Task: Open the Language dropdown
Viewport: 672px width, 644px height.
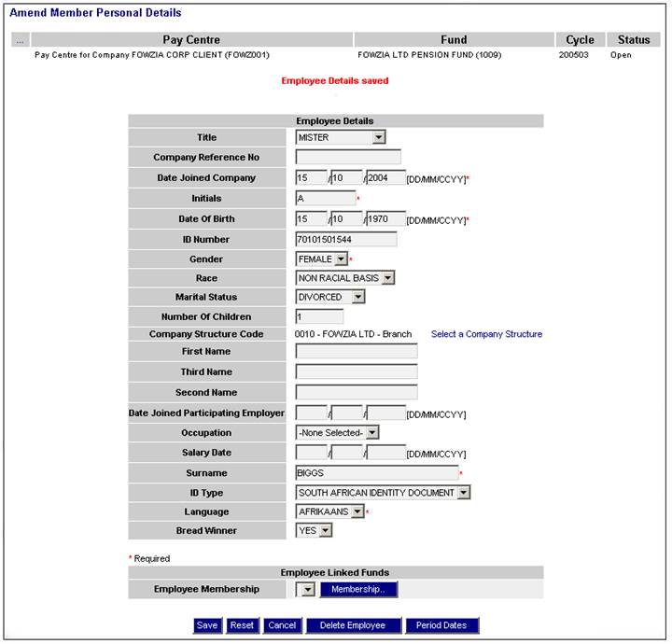Action: [x=357, y=512]
